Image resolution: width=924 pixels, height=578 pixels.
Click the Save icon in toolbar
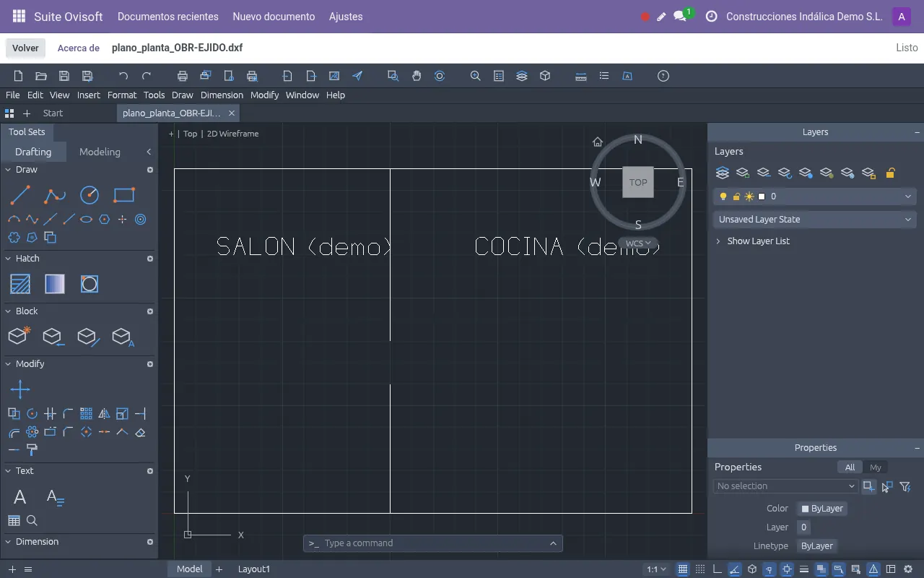click(64, 76)
